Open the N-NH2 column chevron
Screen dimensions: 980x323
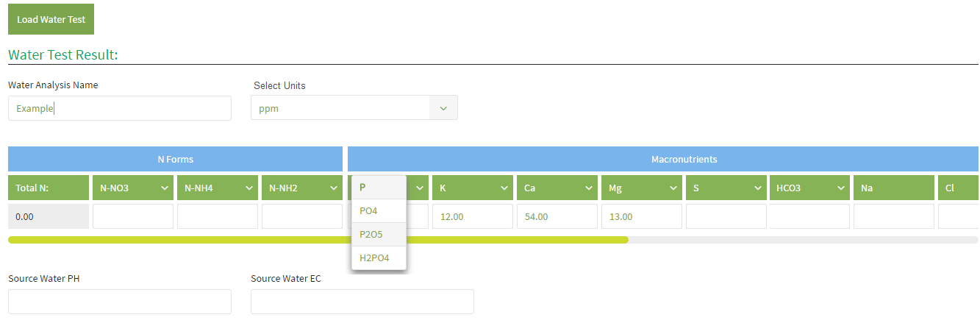332,188
